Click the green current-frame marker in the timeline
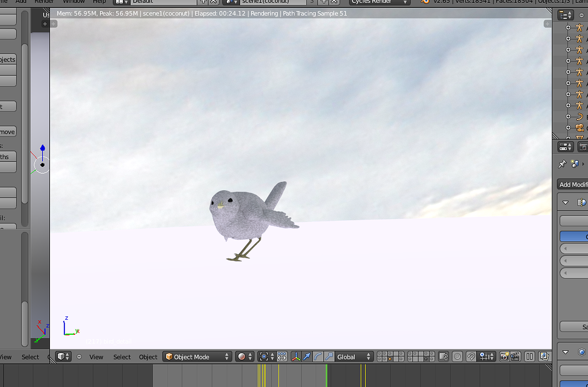 click(x=326, y=376)
